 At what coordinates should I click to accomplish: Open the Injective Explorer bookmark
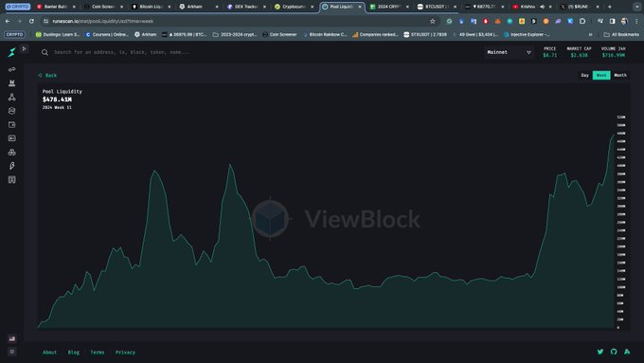point(527,34)
